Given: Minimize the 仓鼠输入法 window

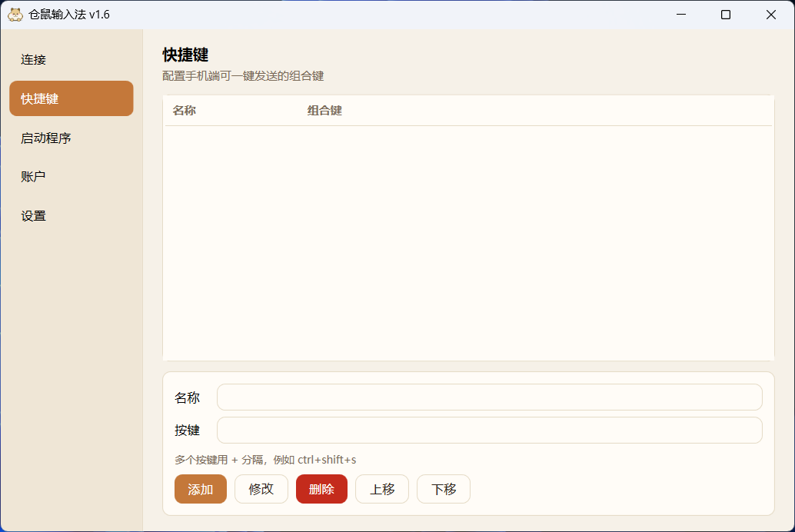Looking at the screenshot, I should tap(681, 15).
